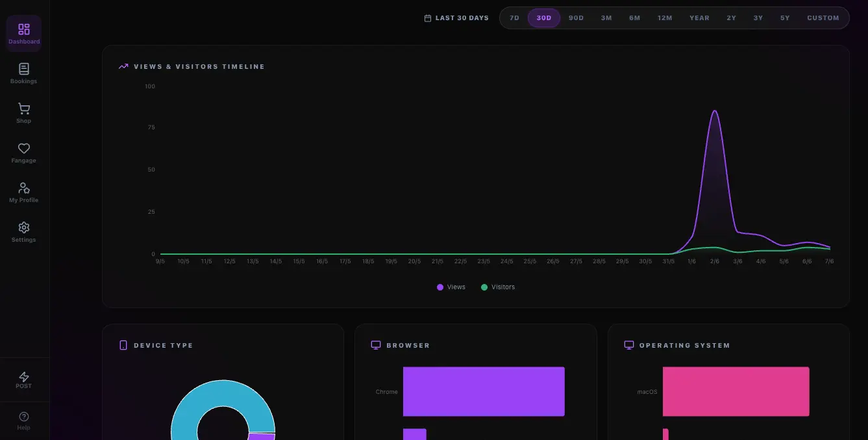Click the Chrome label in Browser chart

(386, 392)
